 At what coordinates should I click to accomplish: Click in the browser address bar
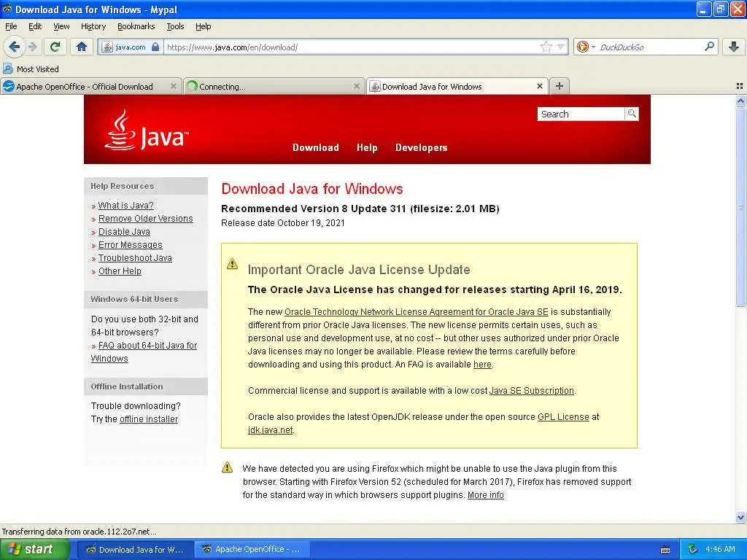point(352,47)
